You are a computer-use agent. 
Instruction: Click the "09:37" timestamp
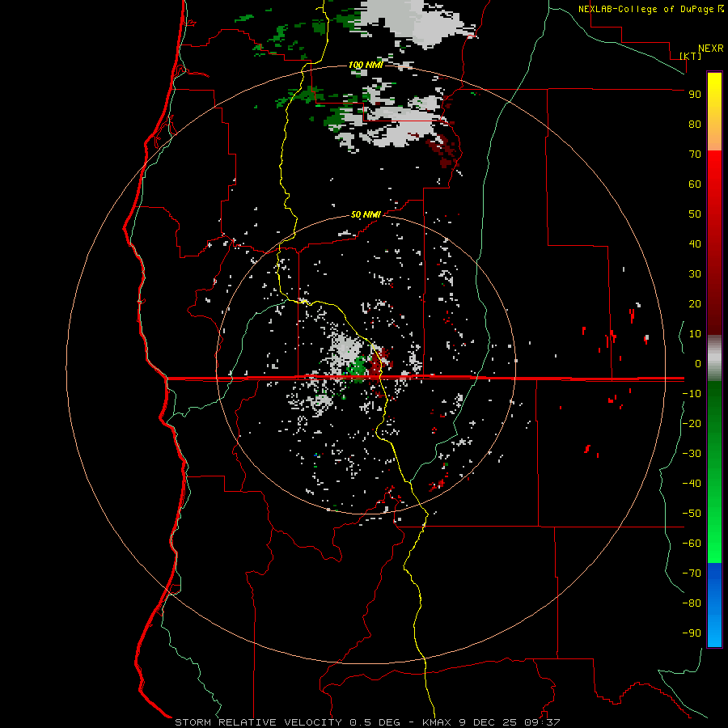(542, 722)
